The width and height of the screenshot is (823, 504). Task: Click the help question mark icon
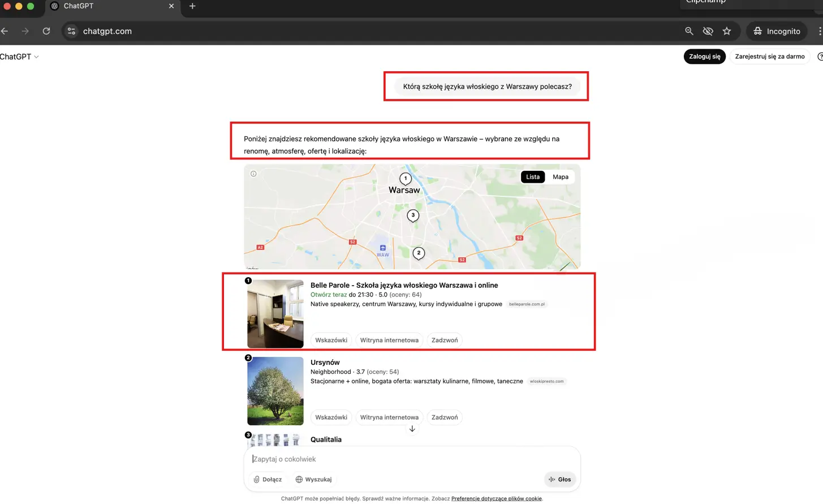(820, 57)
